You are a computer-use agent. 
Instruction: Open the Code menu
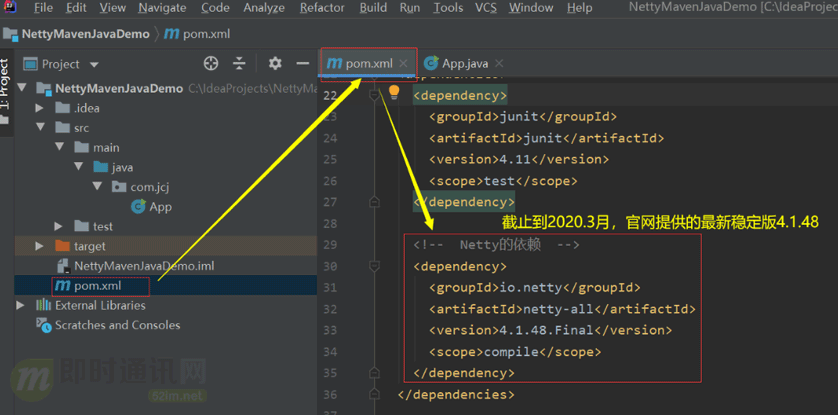(215, 8)
